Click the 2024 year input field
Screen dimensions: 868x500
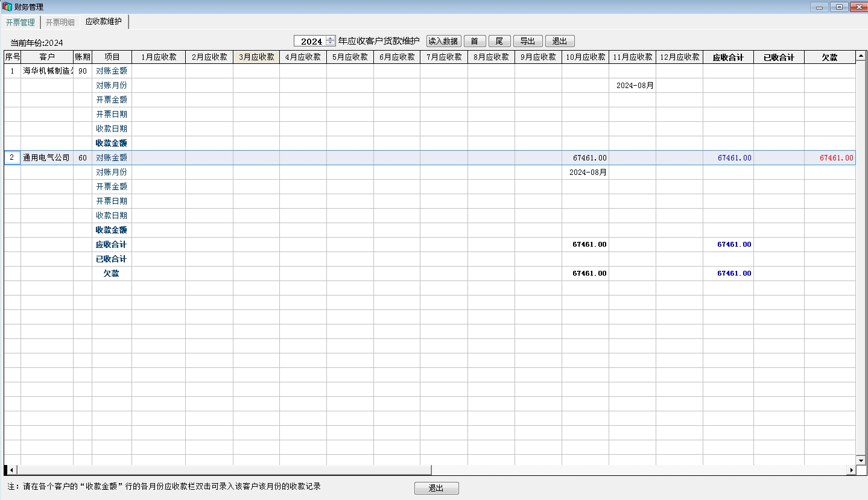tap(311, 41)
